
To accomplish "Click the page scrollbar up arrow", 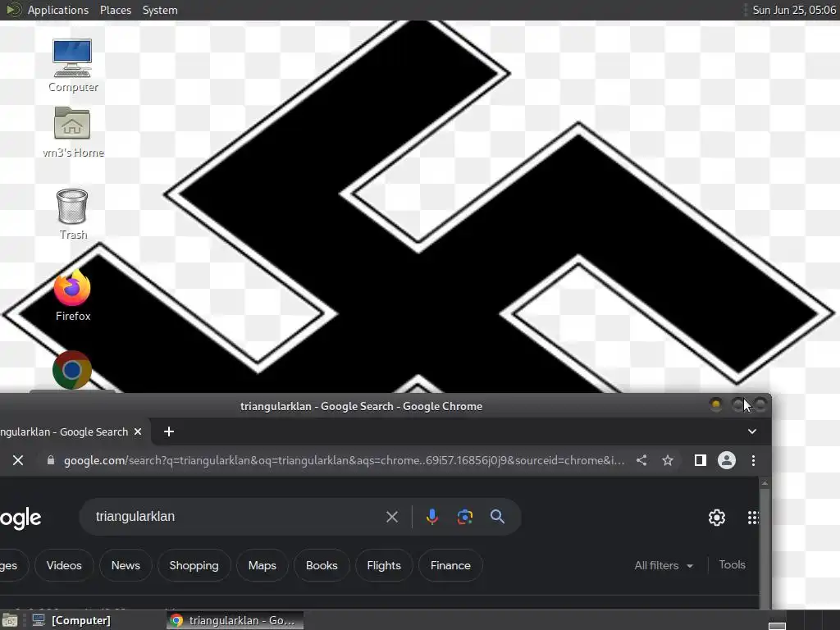I will click(x=765, y=483).
